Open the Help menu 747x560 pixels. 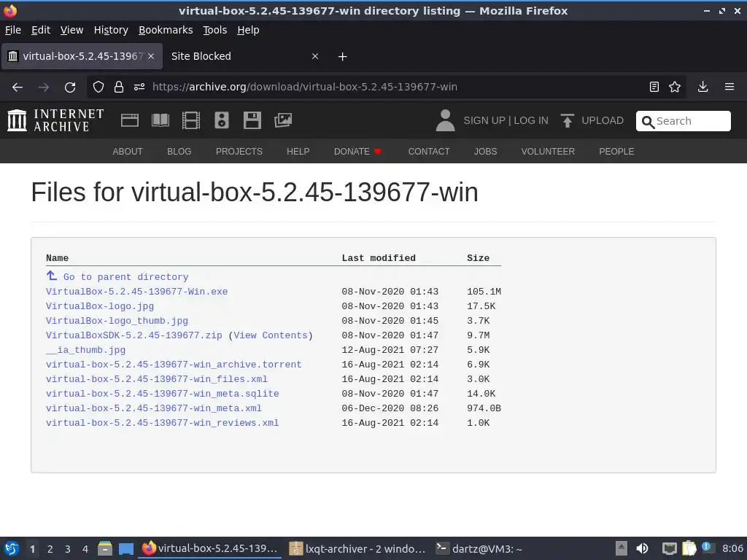[x=248, y=30]
